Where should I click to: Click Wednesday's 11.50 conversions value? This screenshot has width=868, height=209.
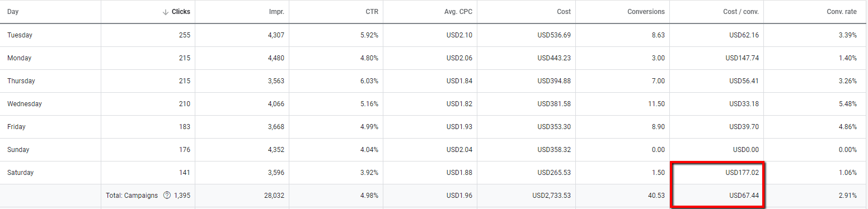click(656, 104)
